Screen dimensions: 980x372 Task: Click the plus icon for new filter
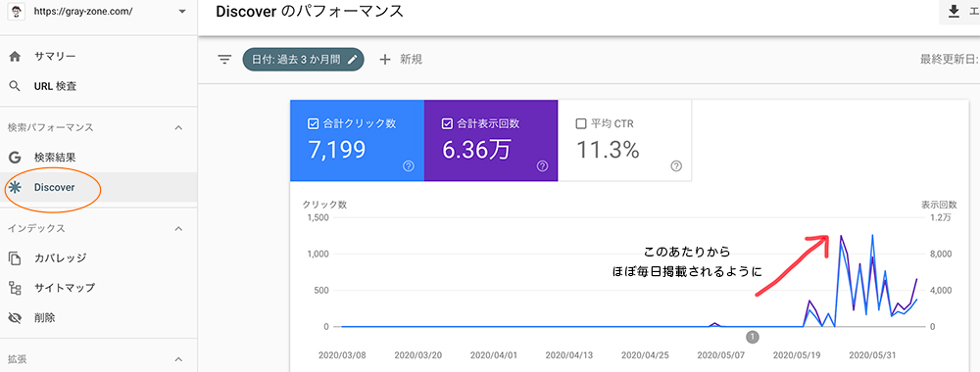385,60
